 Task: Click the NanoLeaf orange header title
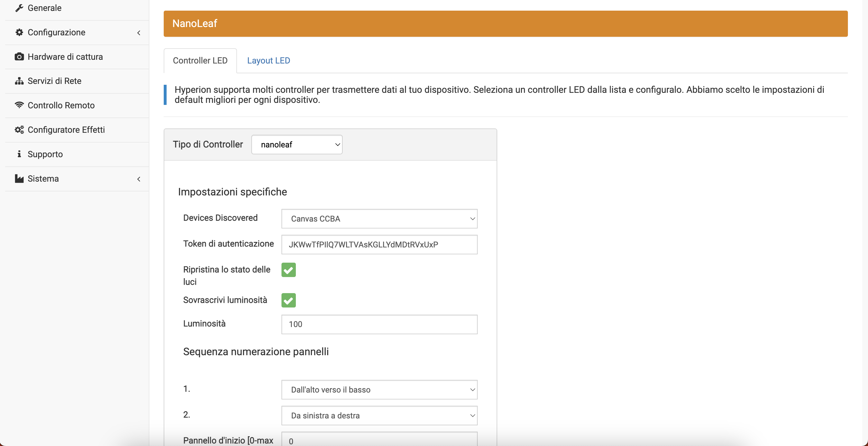pyautogui.click(x=195, y=23)
